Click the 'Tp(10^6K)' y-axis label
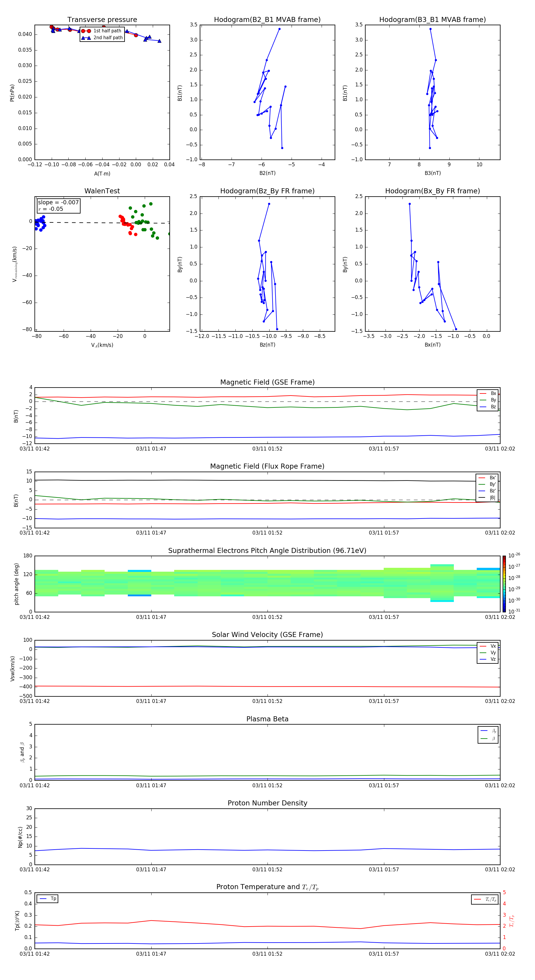 pyautogui.click(x=17, y=921)
